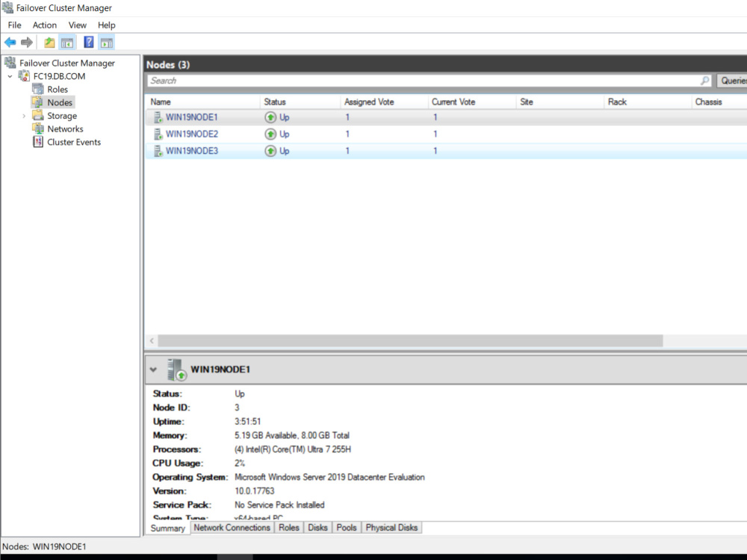
Task: Select Networks in the console tree
Action: pos(65,128)
